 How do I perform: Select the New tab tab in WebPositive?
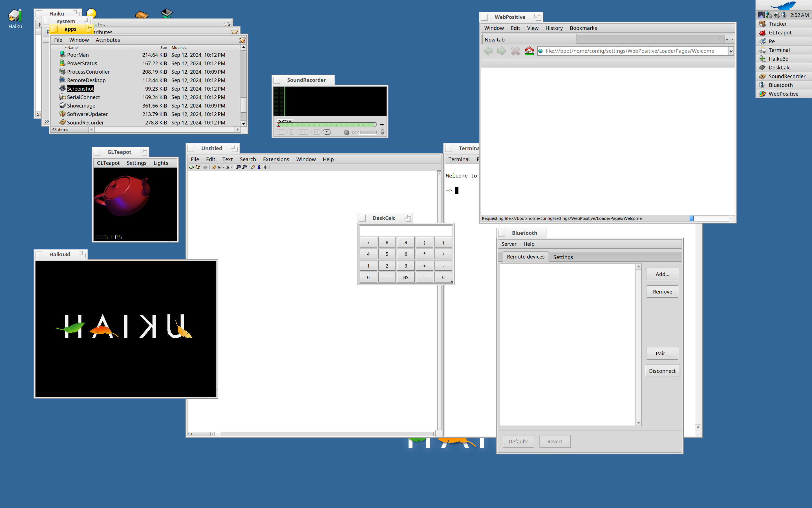[529, 40]
